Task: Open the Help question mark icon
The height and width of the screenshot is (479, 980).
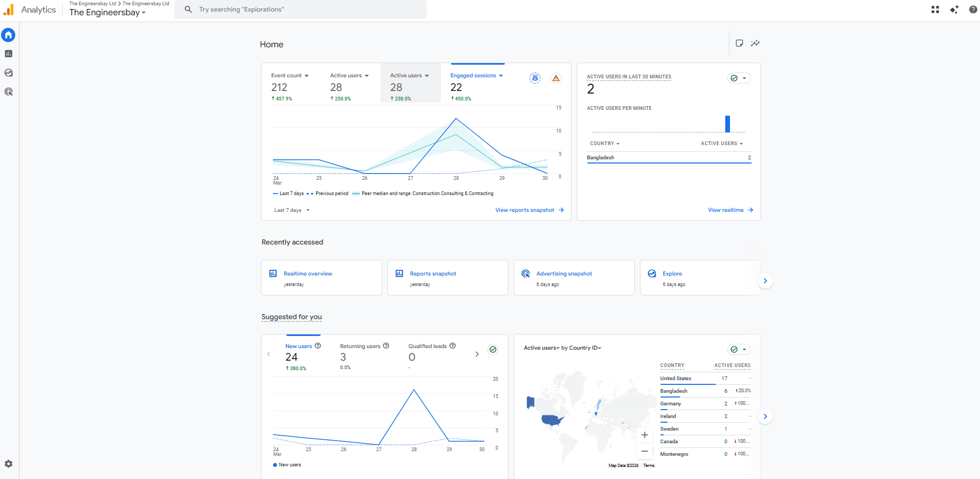Action: 973,9
